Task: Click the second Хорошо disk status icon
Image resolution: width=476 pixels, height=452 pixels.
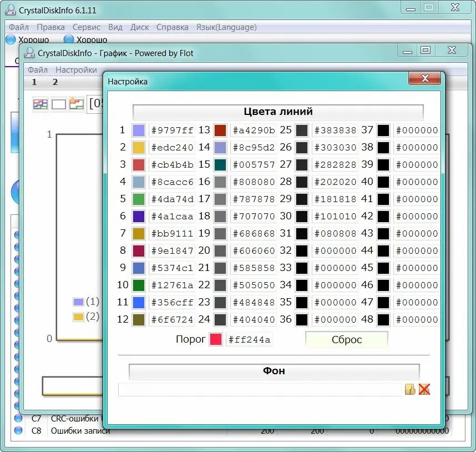Action: (x=69, y=39)
